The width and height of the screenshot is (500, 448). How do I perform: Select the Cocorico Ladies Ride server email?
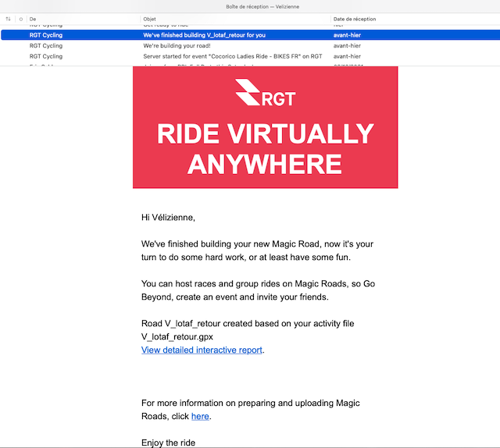click(250, 56)
